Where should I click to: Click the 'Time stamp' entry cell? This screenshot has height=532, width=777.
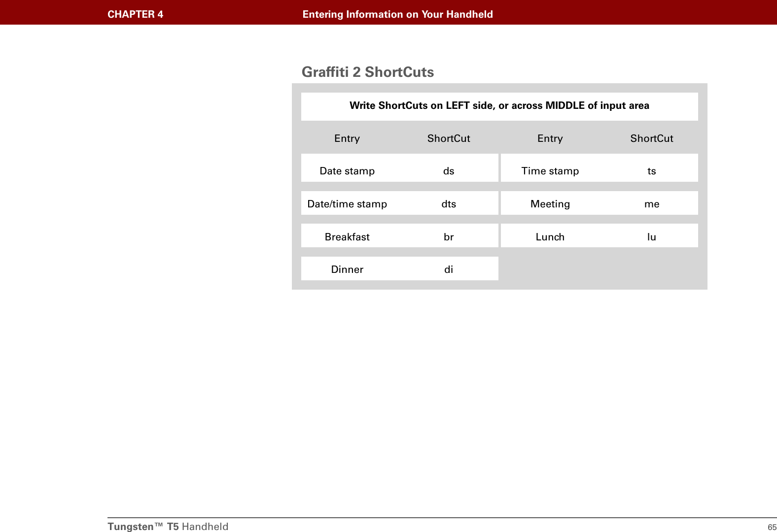point(550,171)
